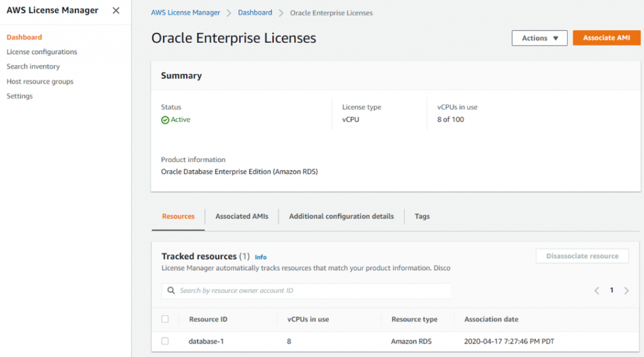
Task: Navigate to Search inventory
Action: click(x=33, y=67)
